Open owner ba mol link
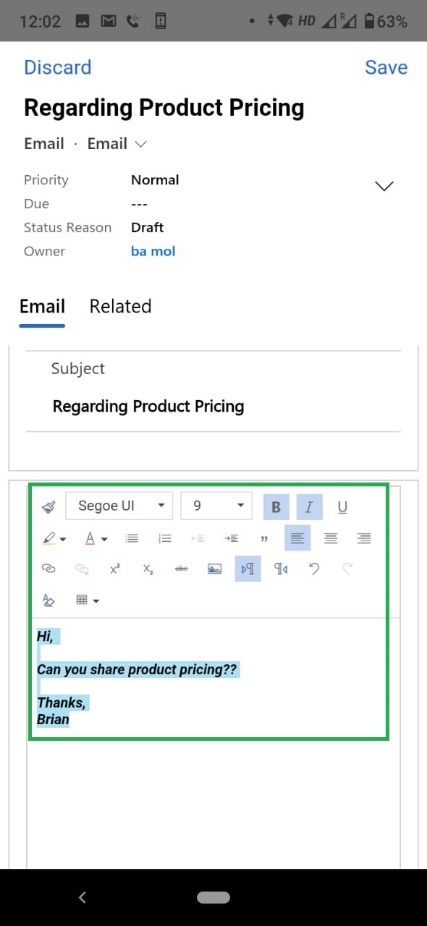 click(153, 251)
